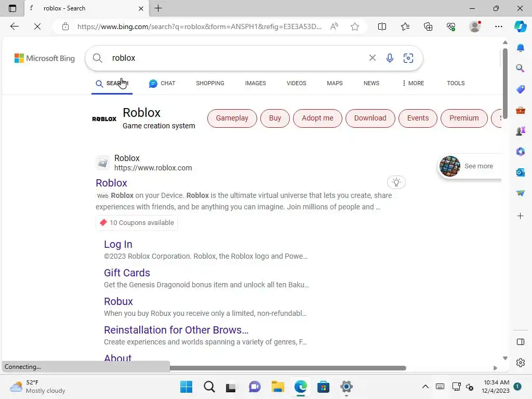Image resolution: width=532 pixels, height=399 pixels.
Task: Open sidebar search magnifier icon
Action: 521,68
